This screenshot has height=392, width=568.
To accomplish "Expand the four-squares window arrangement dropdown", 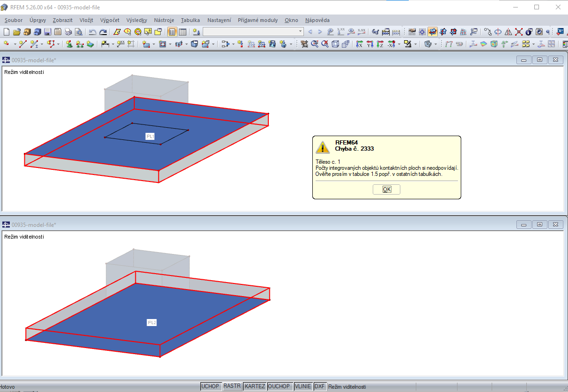I will pos(533,44).
